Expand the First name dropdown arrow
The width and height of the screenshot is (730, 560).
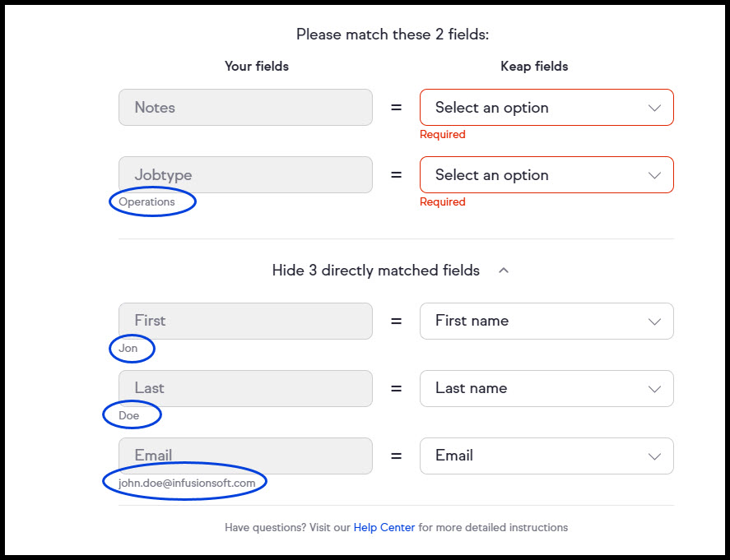[x=654, y=321]
